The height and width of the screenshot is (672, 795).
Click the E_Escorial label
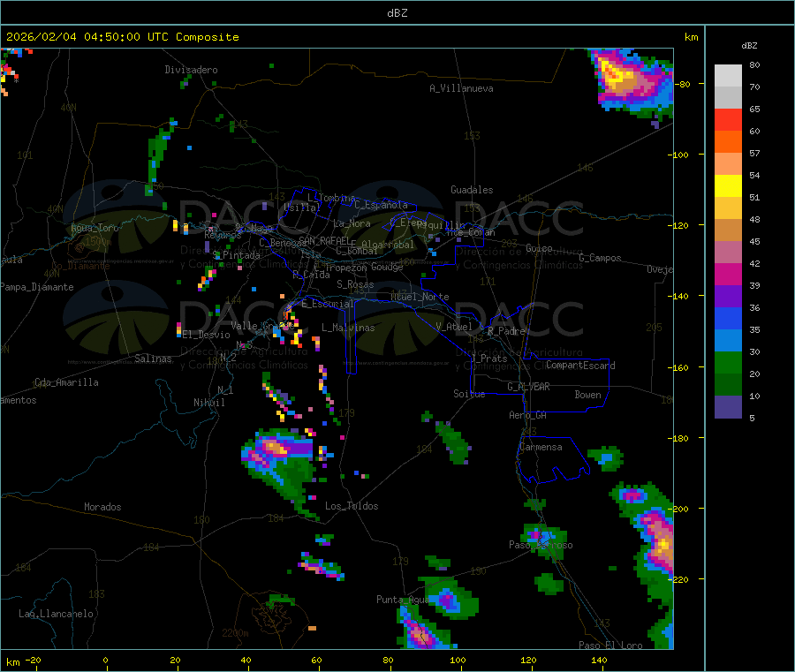tap(328, 304)
